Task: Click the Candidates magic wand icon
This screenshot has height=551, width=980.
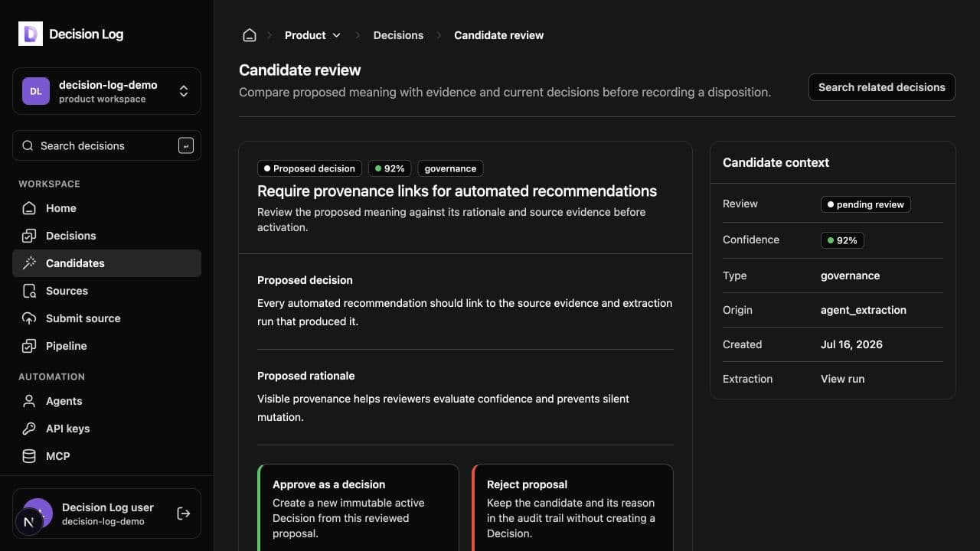Action: click(29, 263)
